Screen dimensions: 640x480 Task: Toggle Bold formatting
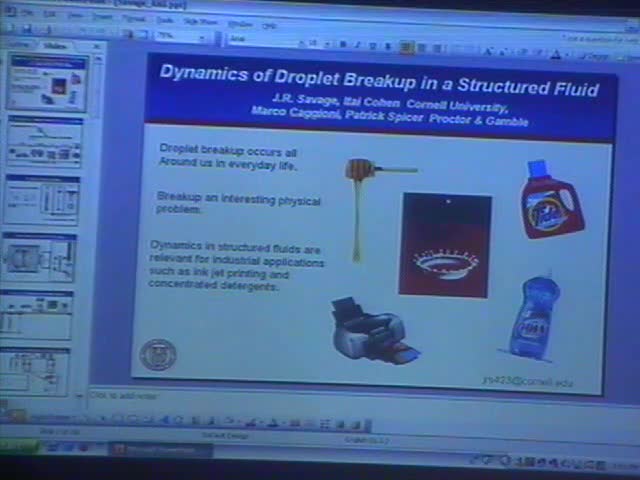coord(343,44)
